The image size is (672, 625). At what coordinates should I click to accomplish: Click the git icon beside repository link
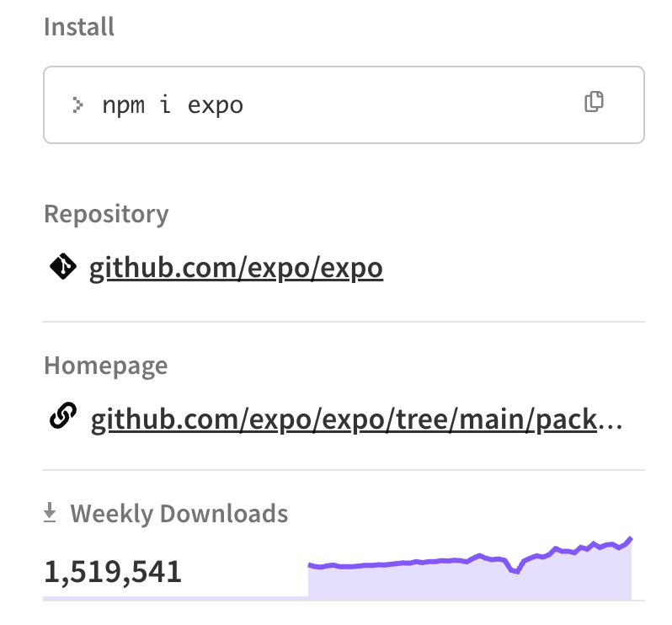63,266
